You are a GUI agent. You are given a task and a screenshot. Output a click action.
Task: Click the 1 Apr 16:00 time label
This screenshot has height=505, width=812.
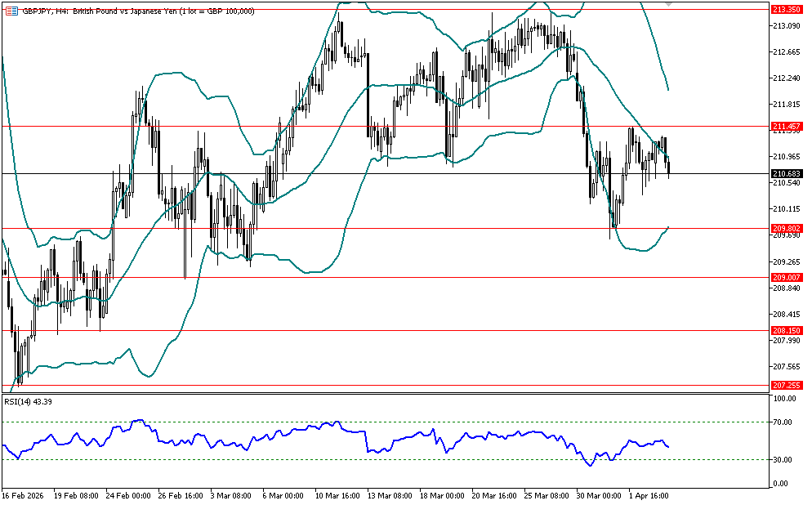[x=648, y=495]
